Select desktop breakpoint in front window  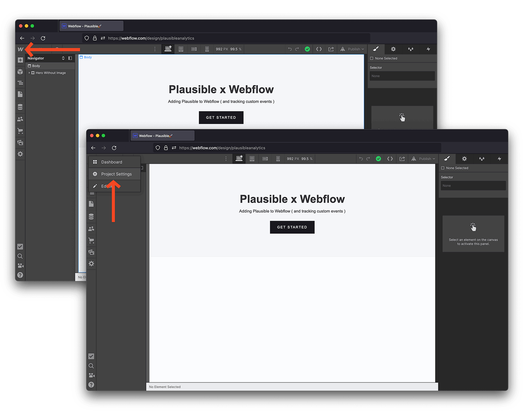pos(239,158)
